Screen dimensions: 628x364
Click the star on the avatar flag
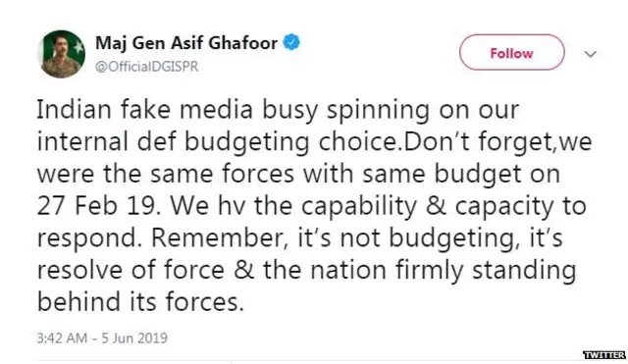coord(78,48)
